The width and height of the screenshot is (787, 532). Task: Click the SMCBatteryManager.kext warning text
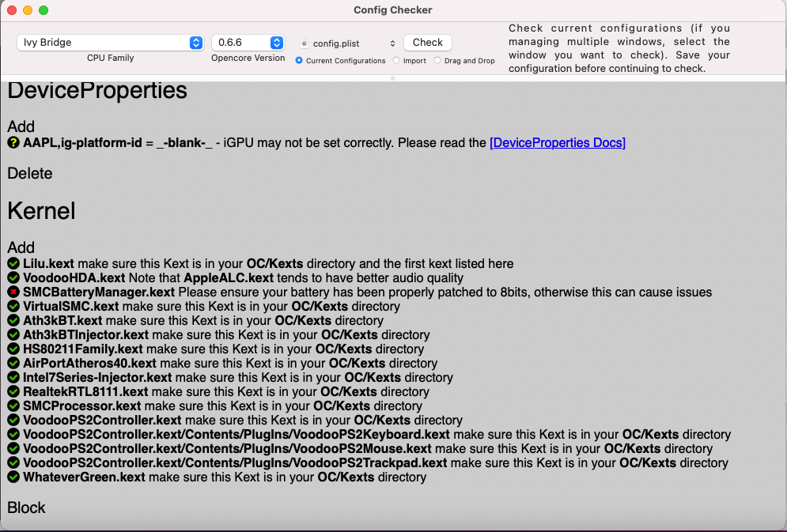click(368, 292)
